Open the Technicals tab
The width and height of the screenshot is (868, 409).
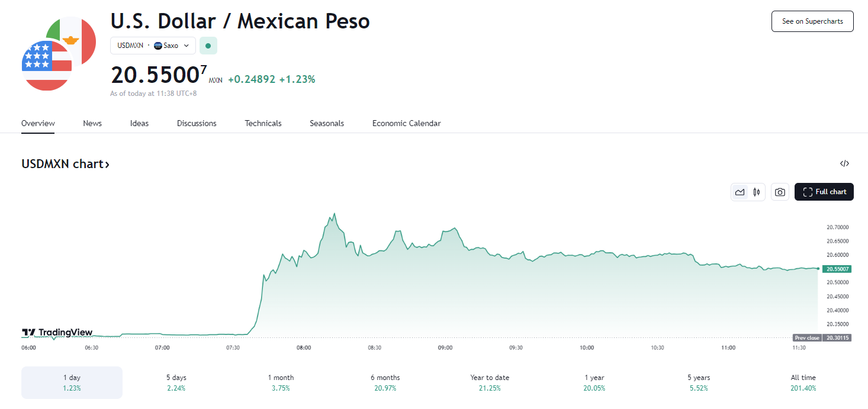[263, 123]
